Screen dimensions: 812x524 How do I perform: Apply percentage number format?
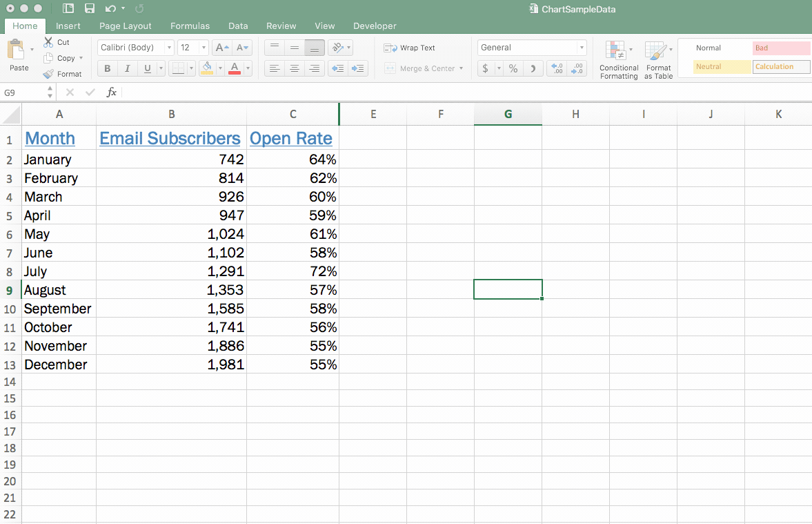click(x=514, y=68)
